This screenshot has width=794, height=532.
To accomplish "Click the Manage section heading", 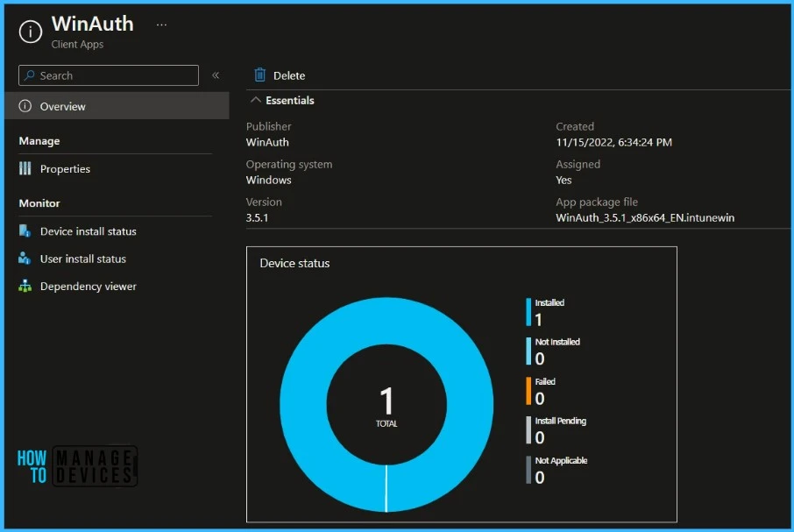I will pos(39,141).
